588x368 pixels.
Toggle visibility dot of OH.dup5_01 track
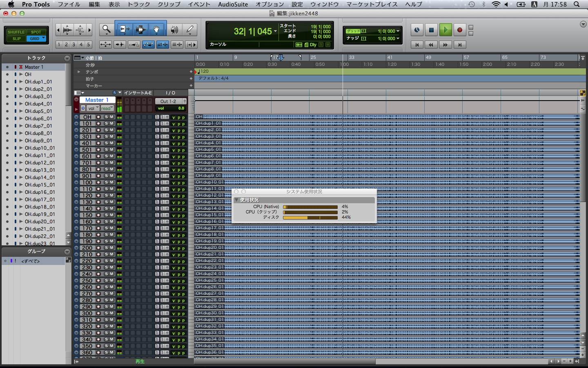coord(7,111)
